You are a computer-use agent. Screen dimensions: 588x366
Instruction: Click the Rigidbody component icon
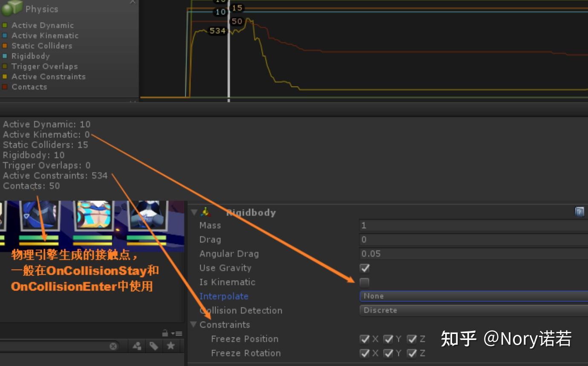[206, 212]
